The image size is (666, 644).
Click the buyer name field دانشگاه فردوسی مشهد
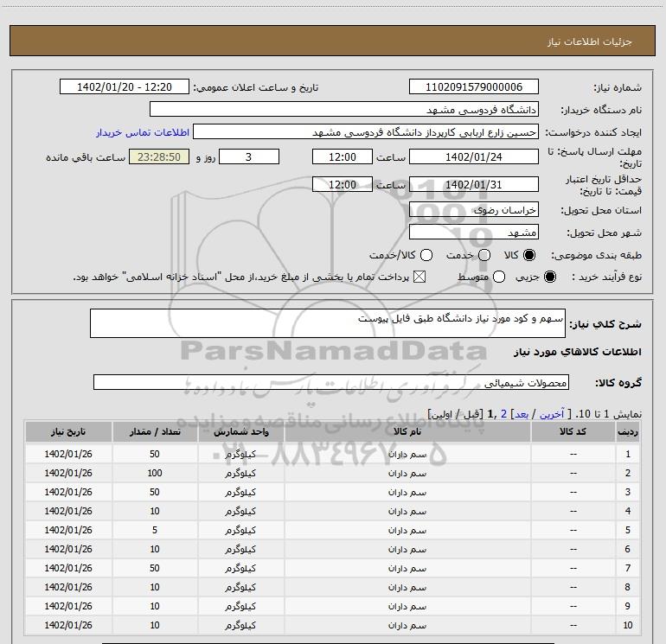(x=344, y=109)
